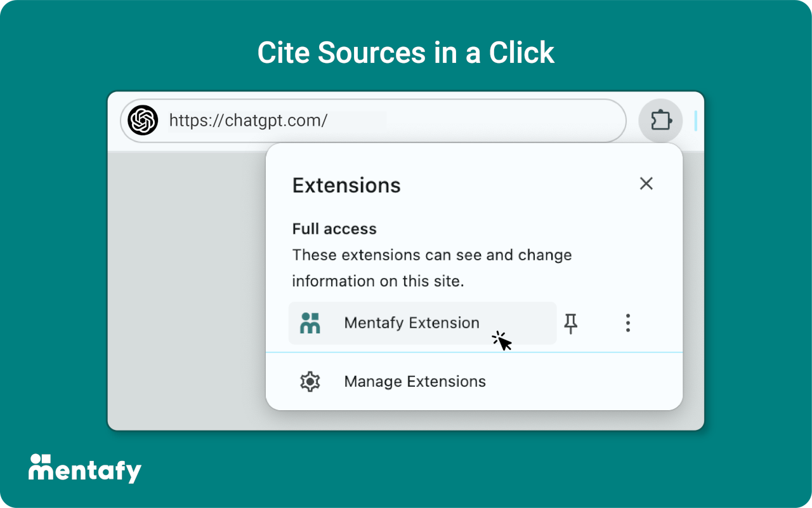The width and height of the screenshot is (812, 508).
Task: Open Manage Extensions
Action: point(474,382)
